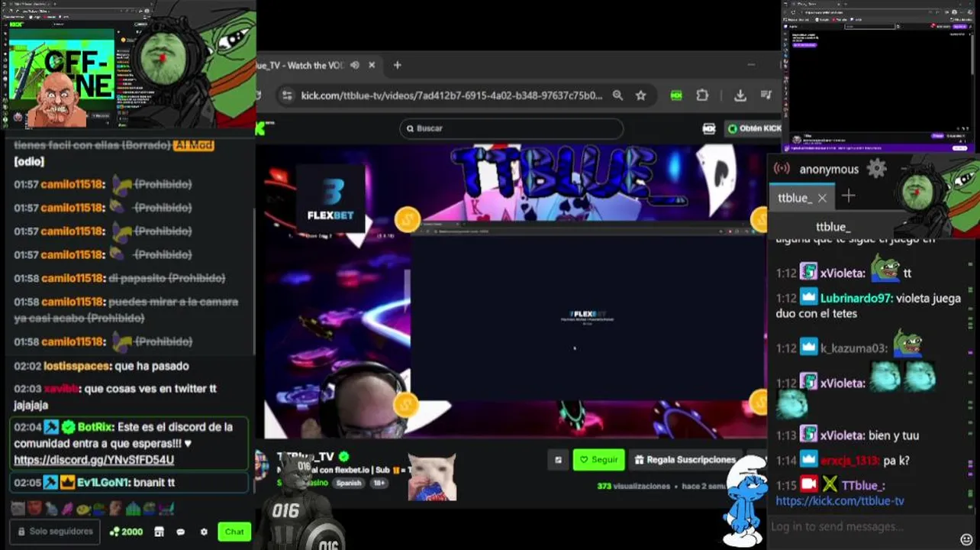Open the media control icon in browser toolbar
This screenshot has height=550, width=980.
pos(766,95)
